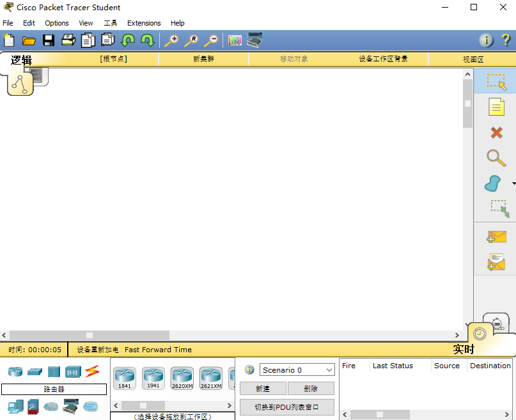Viewport: 516px width, 420px height.
Task: Open the Help menu
Action: 177,23
